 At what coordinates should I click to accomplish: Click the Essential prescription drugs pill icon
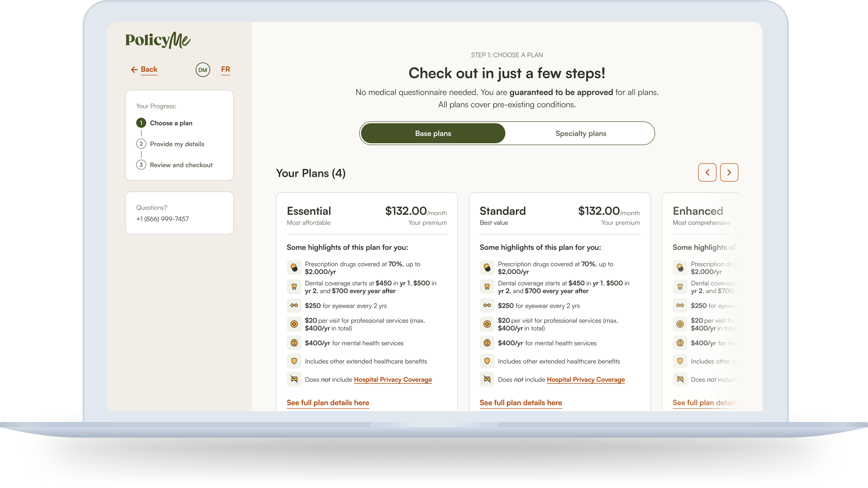[x=294, y=268]
